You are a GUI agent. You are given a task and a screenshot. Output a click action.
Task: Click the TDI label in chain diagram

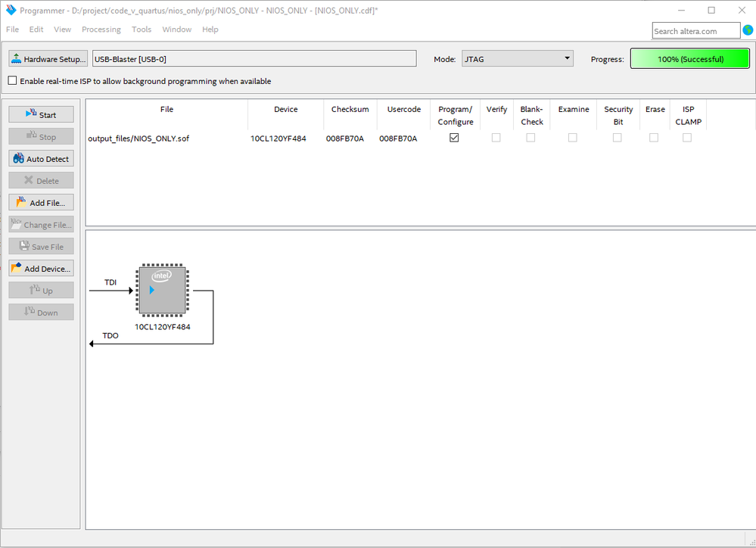[110, 282]
